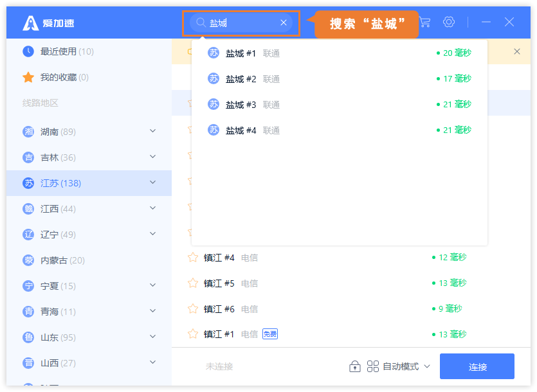The width and height of the screenshot is (537, 392).
Task: Open 最近使用 clock icon list
Action: click(28, 51)
